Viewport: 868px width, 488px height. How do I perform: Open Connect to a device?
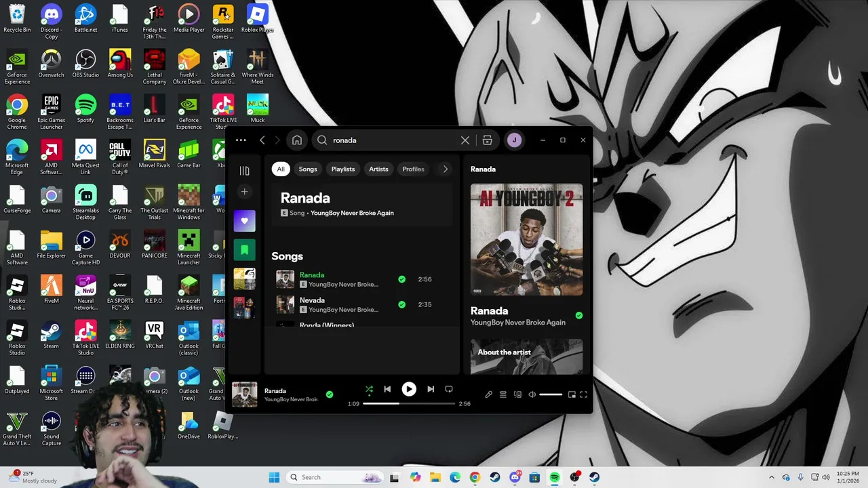click(517, 394)
